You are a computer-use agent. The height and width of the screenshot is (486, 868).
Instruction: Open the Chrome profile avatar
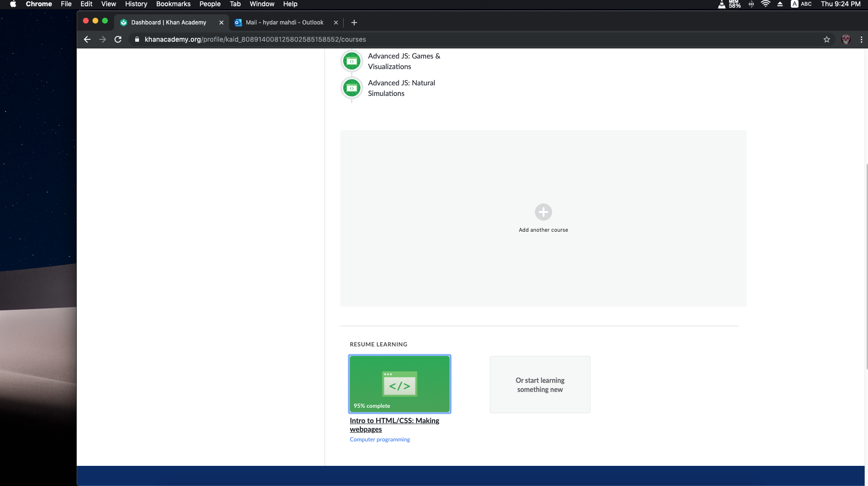(x=846, y=39)
